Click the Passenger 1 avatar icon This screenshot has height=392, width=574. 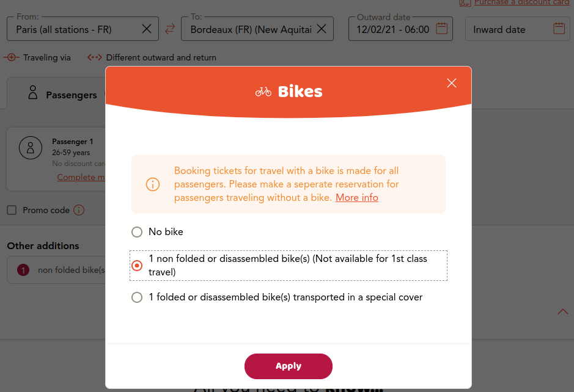pyautogui.click(x=31, y=148)
